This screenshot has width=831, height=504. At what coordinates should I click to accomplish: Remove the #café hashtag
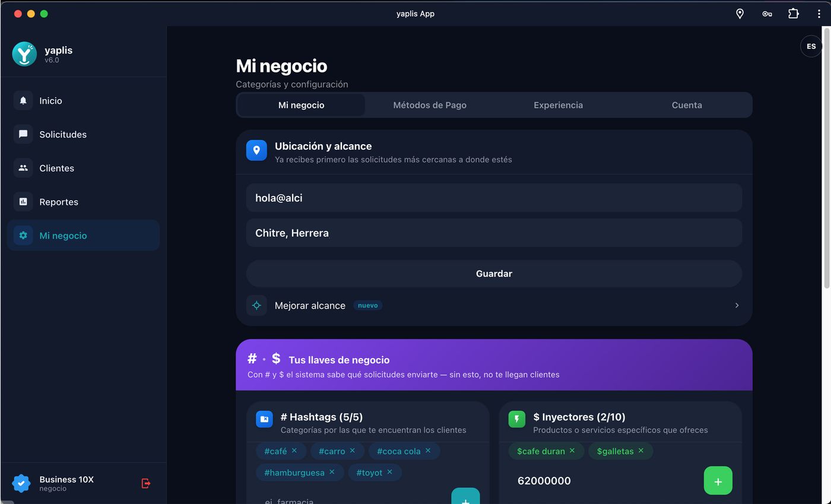pyautogui.click(x=294, y=451)
